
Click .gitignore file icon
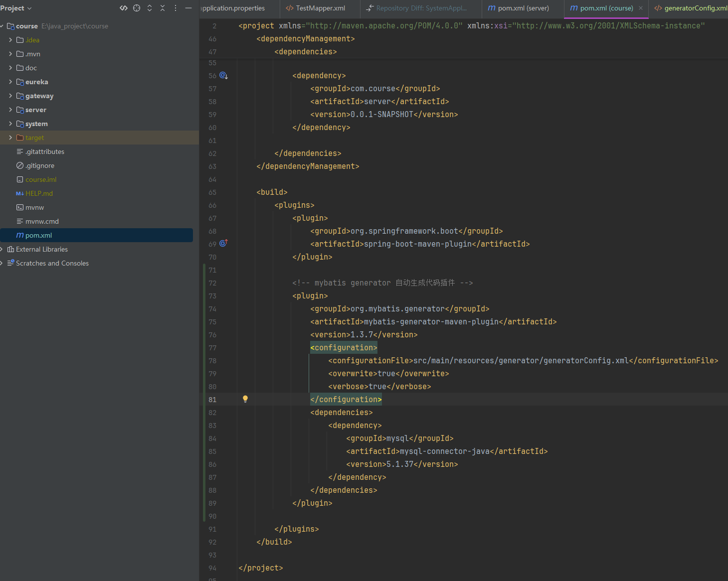click(20, 165)
